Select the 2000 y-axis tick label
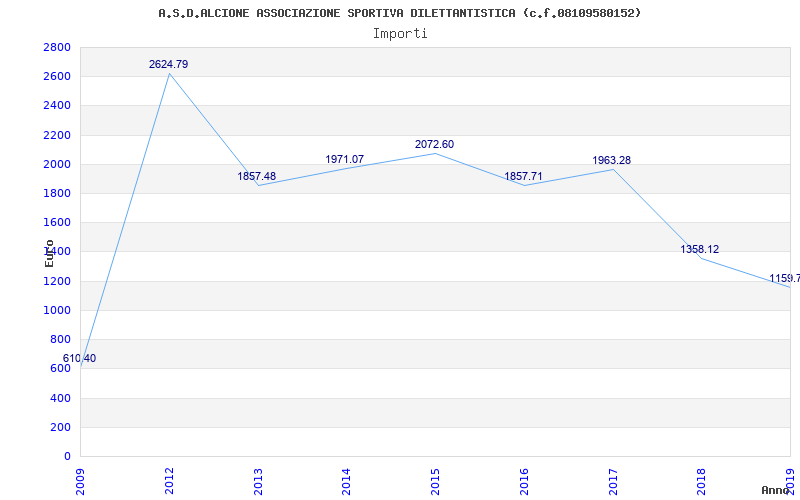The height and width of the screenshot is (500, 800). (57, 164)
